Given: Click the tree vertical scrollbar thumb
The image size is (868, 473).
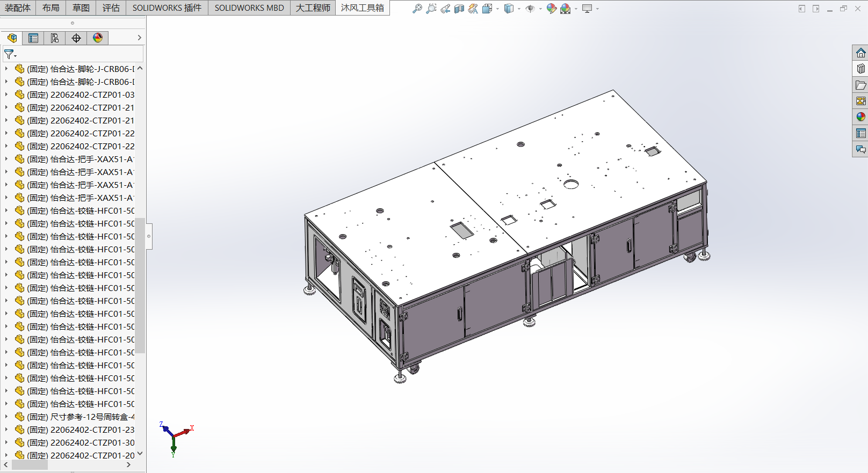Looking at the screenshot, I should [140, 286].
